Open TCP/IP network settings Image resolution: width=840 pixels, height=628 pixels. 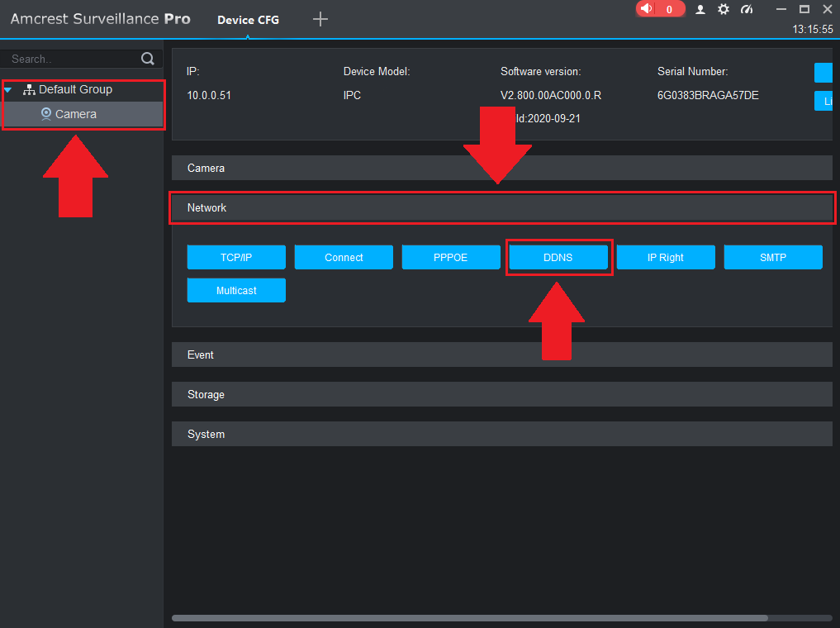point(236,258)
